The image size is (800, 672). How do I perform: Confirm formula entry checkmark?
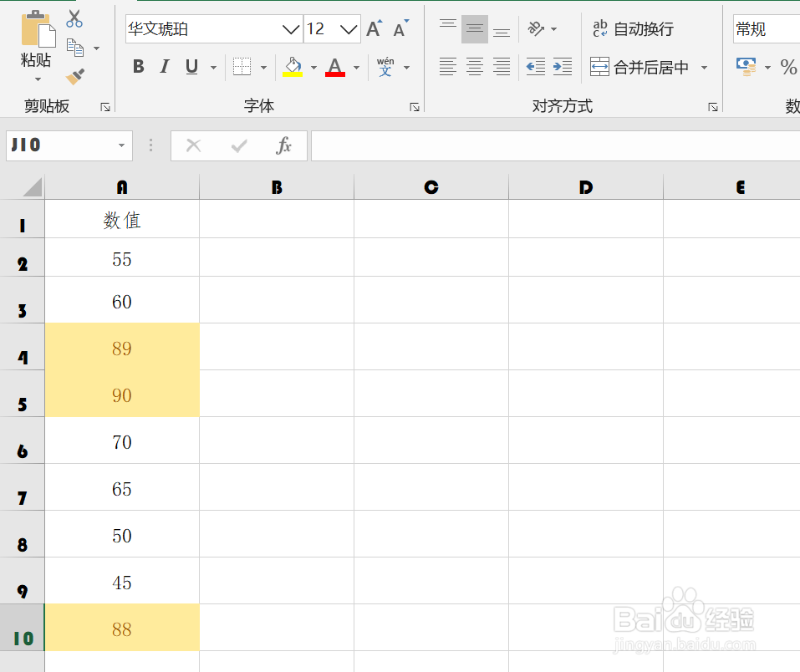click(239, 146)
